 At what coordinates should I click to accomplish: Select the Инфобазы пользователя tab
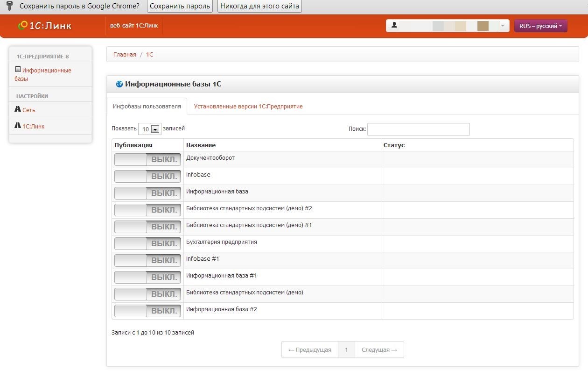click(x=147, y=107)
